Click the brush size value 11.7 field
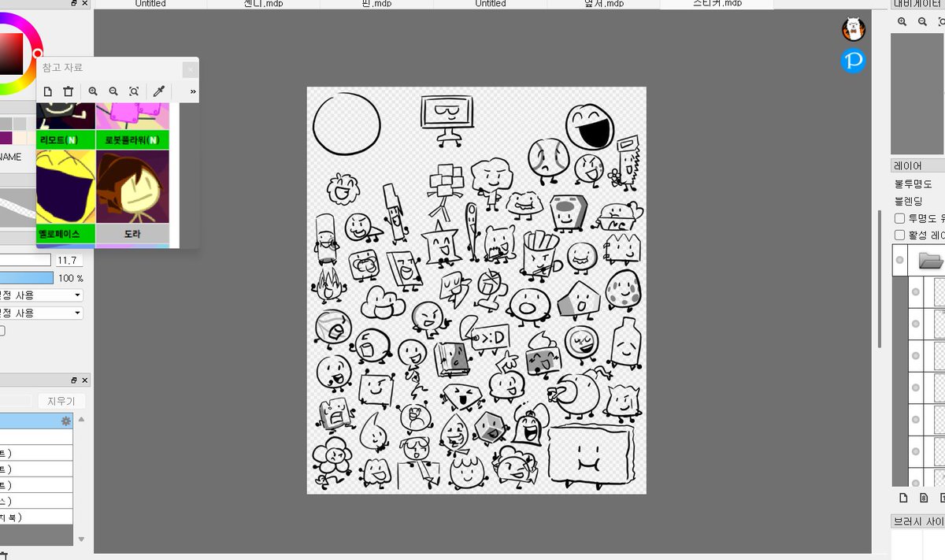 (x=68, y=261)
